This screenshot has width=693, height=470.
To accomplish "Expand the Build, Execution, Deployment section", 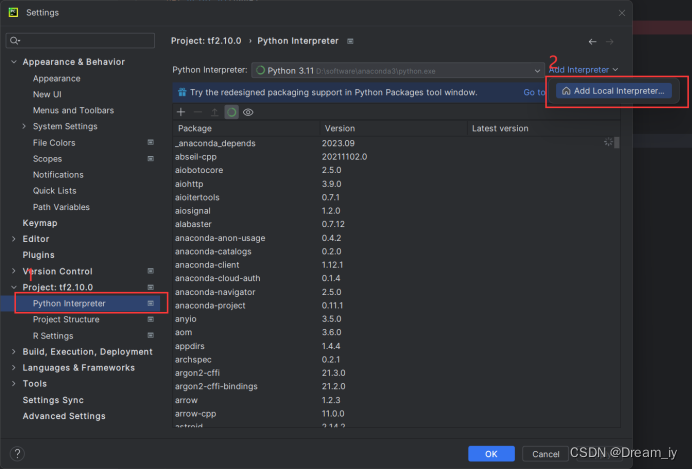I will (13, 352).
